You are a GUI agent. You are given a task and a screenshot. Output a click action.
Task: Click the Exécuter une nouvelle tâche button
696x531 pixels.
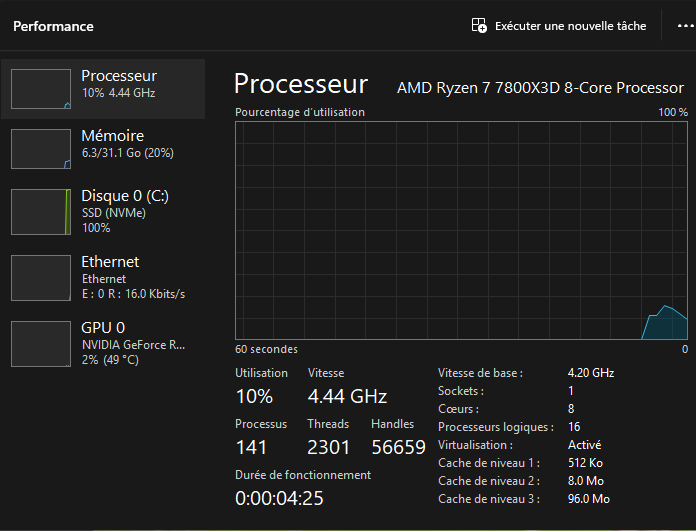(559, 26)
